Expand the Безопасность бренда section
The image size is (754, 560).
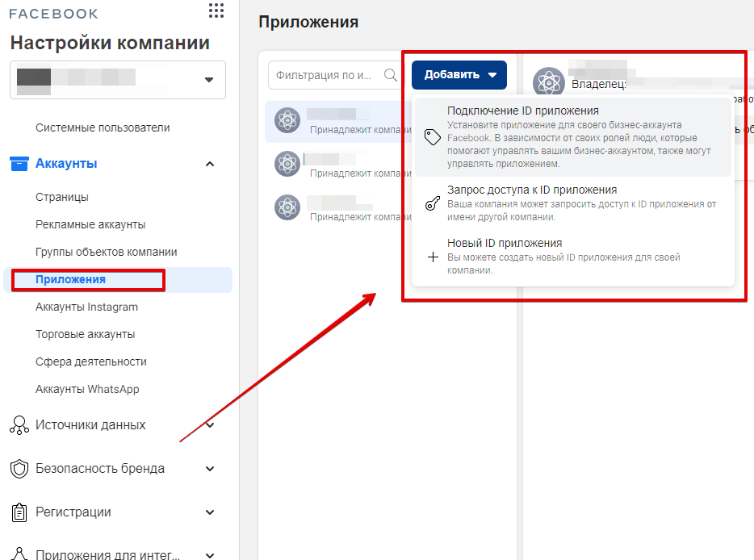[210, 469]
